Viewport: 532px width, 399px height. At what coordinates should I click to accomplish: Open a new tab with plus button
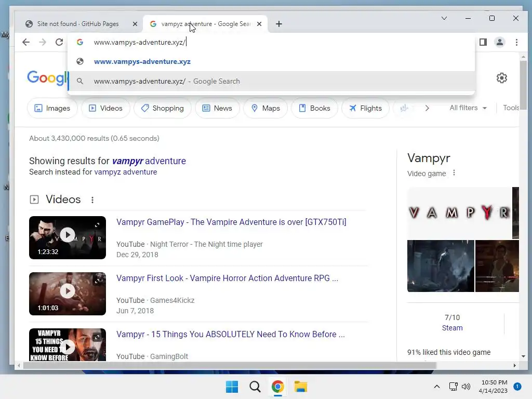(x=279, y=24)
